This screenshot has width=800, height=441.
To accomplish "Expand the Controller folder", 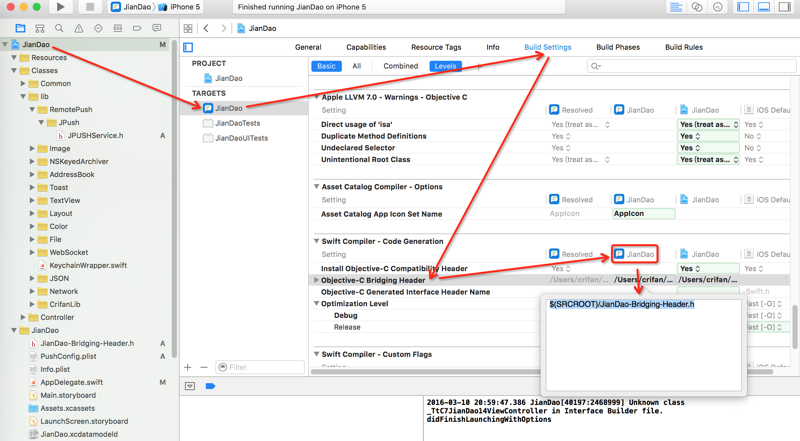I will [x=23, y=317].
